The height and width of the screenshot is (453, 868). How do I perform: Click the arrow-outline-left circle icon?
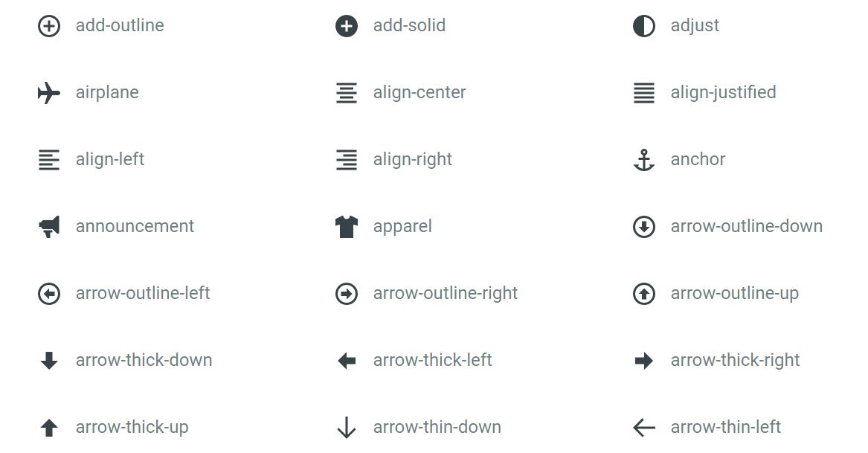[x=48, y=294]
